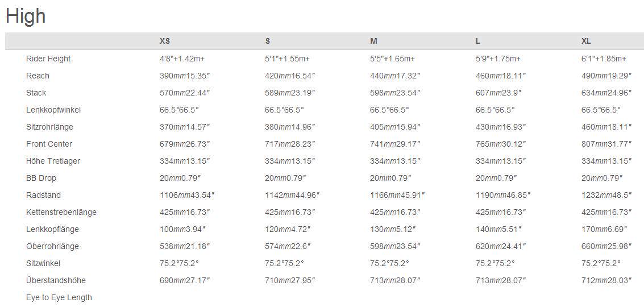Click the BB Drop row label
Image resolution: width=644 pixels, height=307 pixels.
[41, 178]
